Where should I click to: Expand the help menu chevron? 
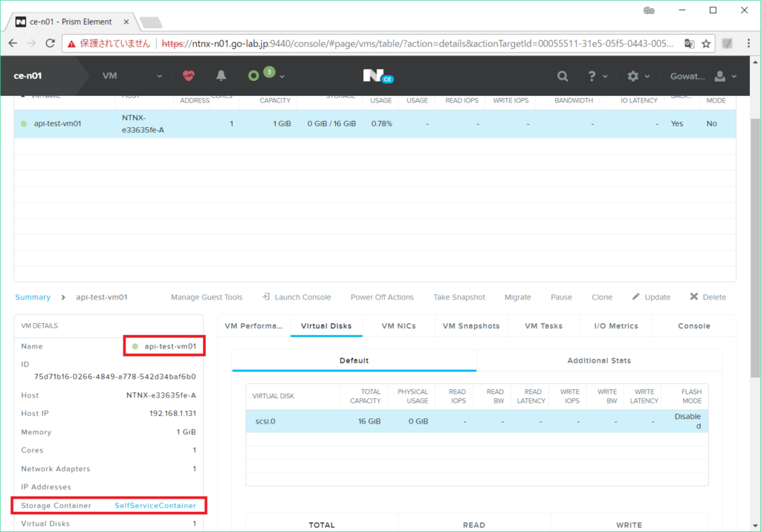[x=605, y=77]
